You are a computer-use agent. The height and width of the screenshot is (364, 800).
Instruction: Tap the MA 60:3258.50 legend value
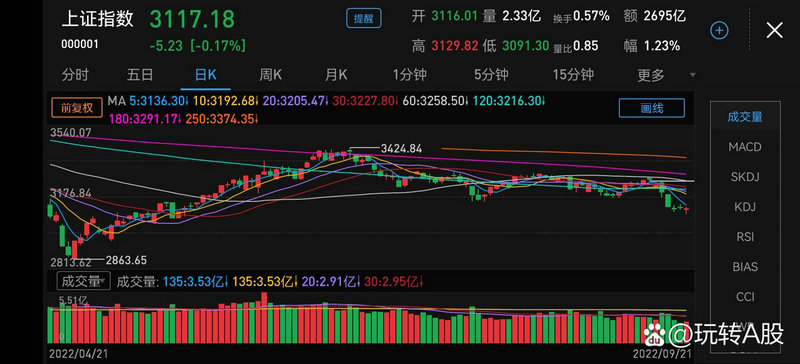(434, 101)
